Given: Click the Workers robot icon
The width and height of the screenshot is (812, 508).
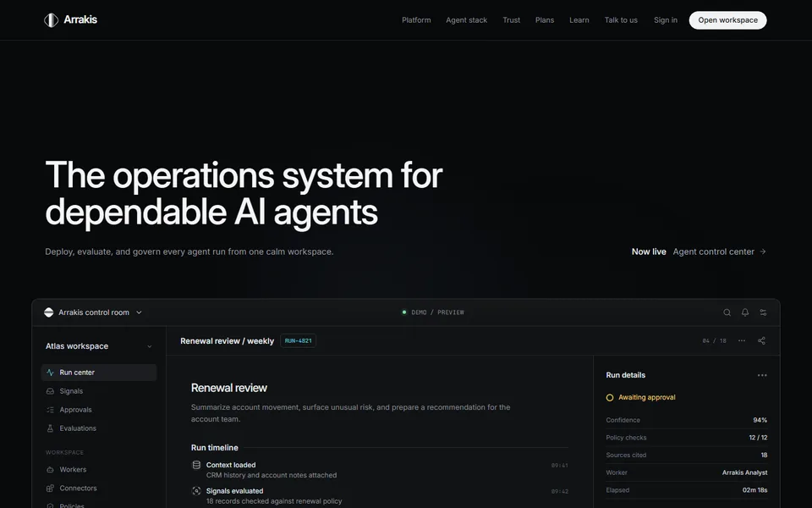Looking at the screenshot, I should point(50,470).
